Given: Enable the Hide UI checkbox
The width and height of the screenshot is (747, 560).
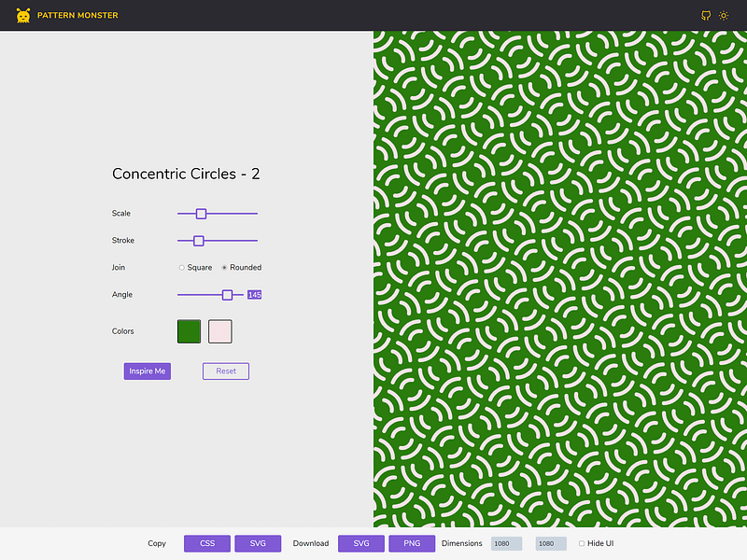Looking at the screenshot, I should 581,543.
